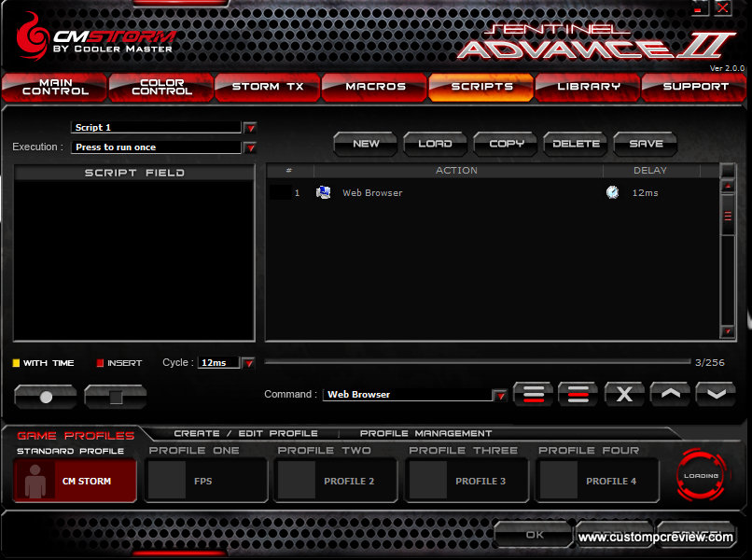Click the minimize window icon at top right

click(x=699, y=8)
